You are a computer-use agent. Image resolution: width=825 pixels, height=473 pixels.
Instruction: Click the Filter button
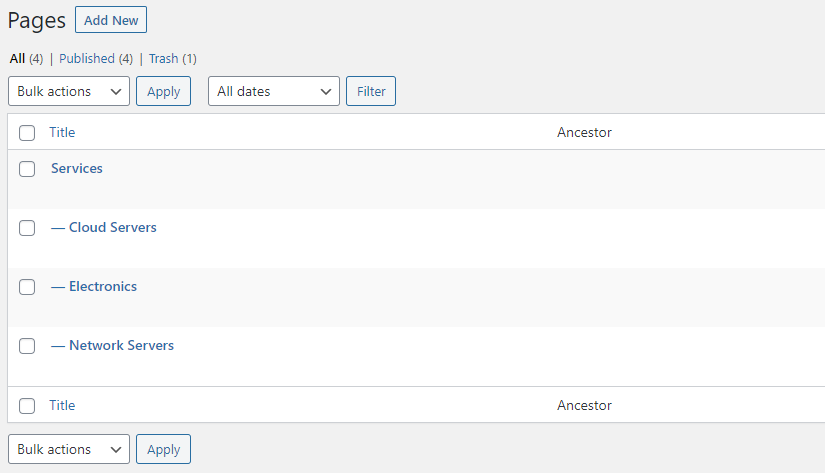coord(371,91)
